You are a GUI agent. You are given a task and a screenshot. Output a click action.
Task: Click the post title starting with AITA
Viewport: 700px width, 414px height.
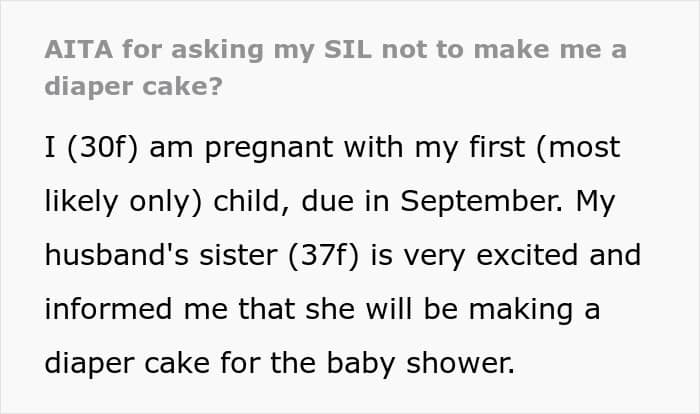click(x=335, y=50)
